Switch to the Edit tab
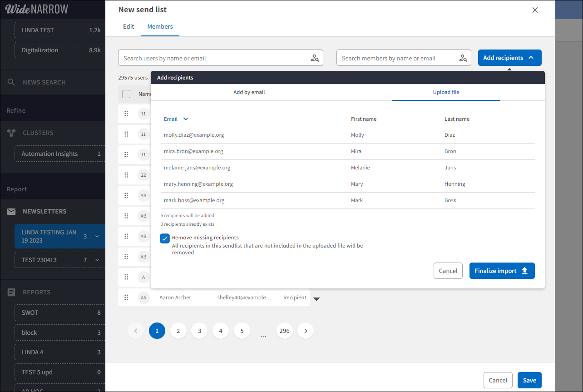Viewport: 583px width, 392px height. (128, 26)
